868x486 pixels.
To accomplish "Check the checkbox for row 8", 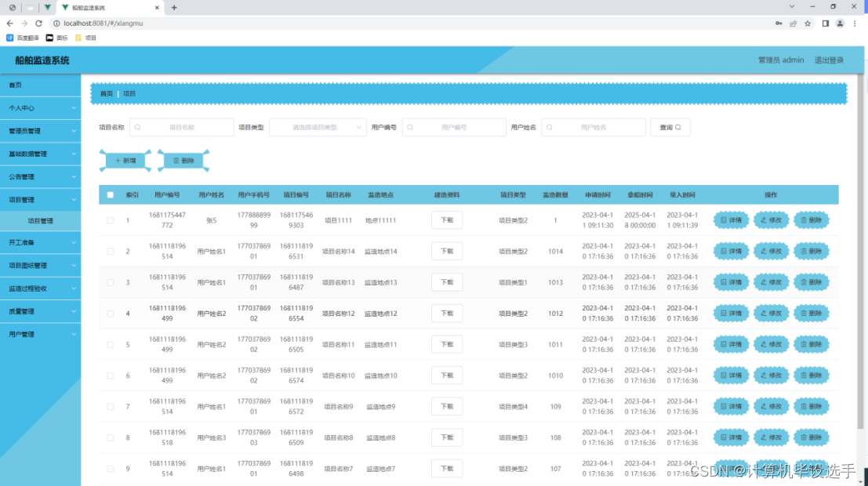I will (110, 437).
